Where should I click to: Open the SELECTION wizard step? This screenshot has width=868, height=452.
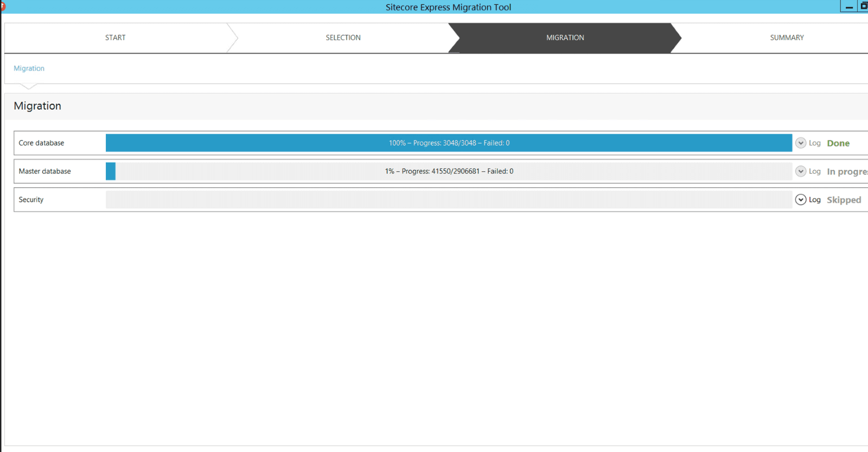click(x=343, y=37)
